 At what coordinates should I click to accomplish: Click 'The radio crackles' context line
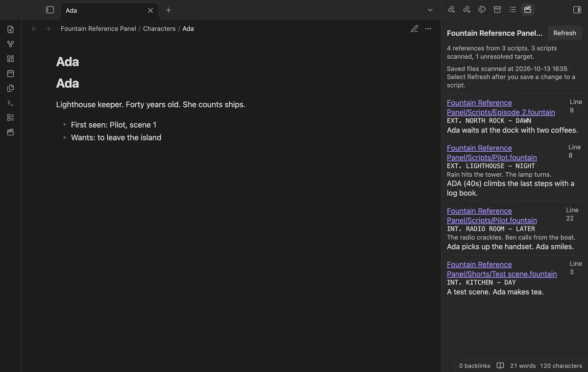click(511, 237)
